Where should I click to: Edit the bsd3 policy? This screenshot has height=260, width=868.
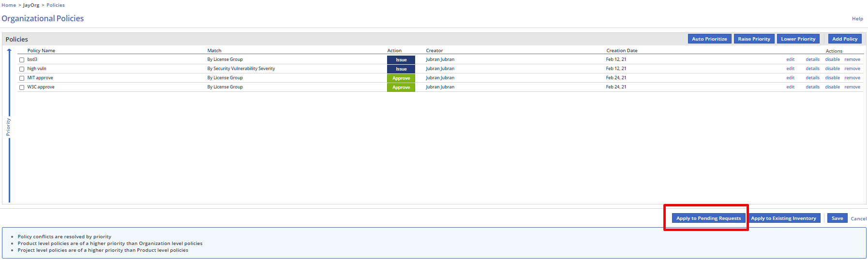click(x=790, y=59)
